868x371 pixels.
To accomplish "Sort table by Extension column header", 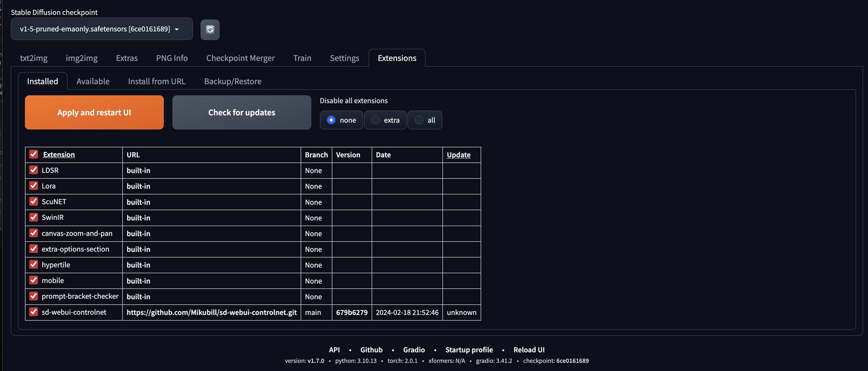I will 59,155.
